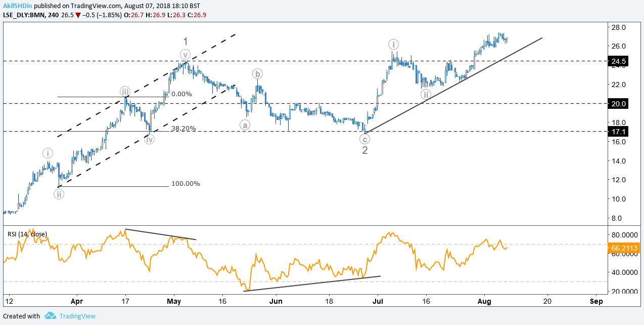Click the Jun date axis label
644x325 pixels.
(275, 301)
